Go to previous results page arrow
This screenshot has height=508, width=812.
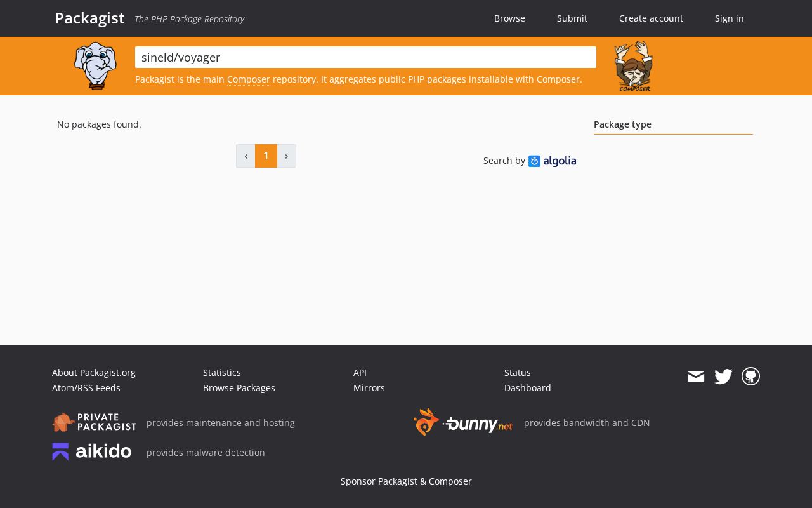point(246,156)
